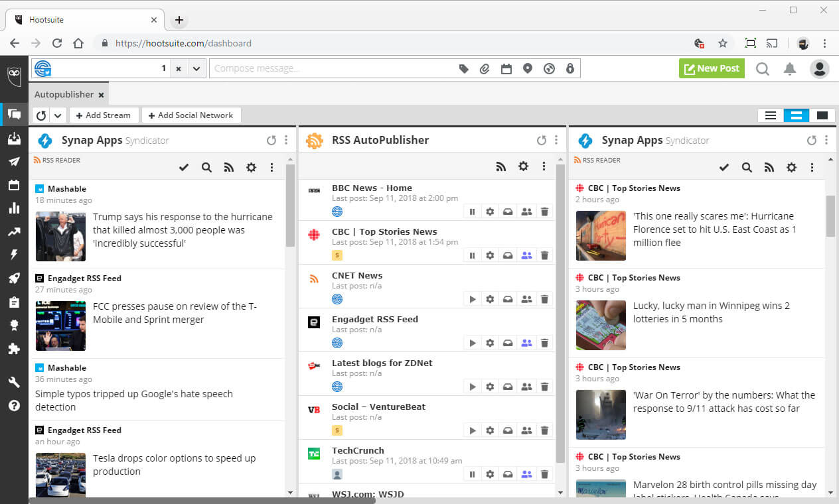Open the user profile avatar menu
This screenshot has height=504, width=839.
(x=820, y=68)
